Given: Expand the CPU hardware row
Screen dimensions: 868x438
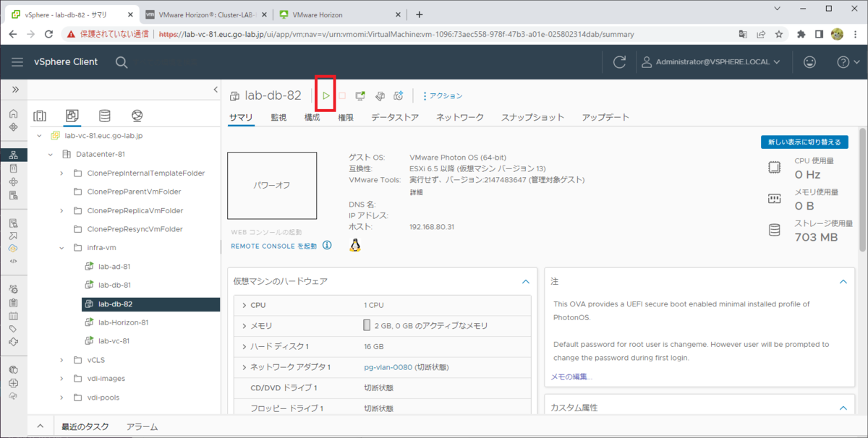Looking at the screenshot, I should 245,305.
